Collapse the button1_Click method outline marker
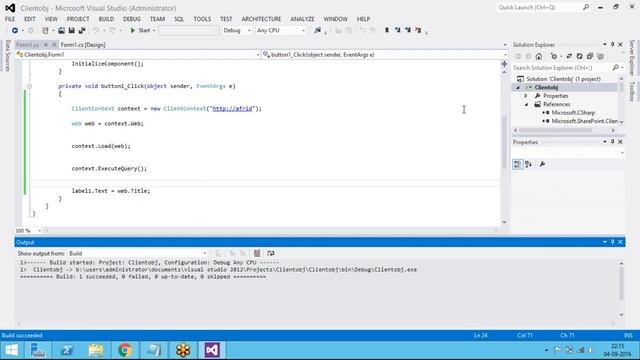The width and height of the screenshot is (640, 360). tap(29, 86)
